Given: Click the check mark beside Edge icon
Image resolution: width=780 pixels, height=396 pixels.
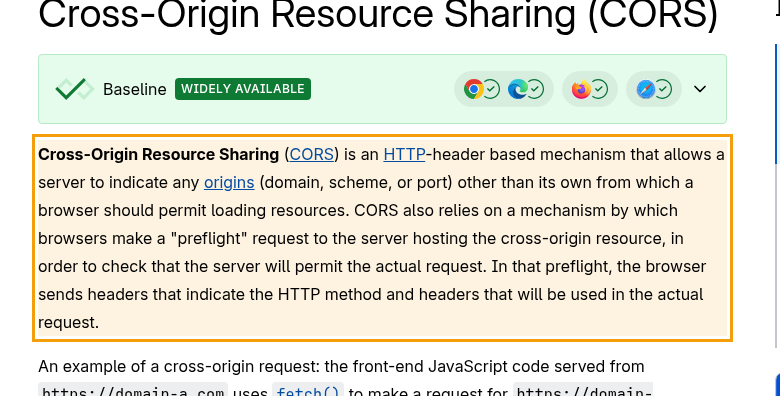Looking at the screenshot, I should (535, 89).
